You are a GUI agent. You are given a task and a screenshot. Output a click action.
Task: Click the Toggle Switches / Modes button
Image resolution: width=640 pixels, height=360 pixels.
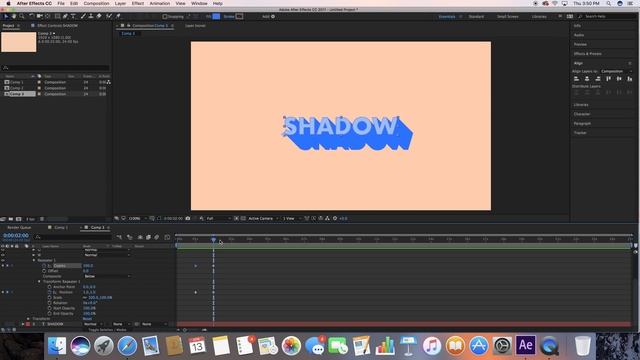107,329
